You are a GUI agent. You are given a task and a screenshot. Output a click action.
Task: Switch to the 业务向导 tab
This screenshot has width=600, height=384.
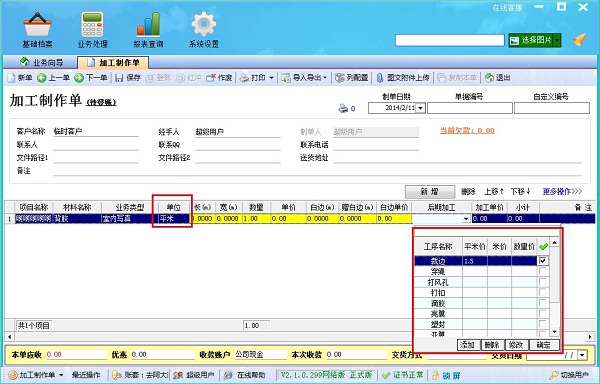(x=41, y=62)
